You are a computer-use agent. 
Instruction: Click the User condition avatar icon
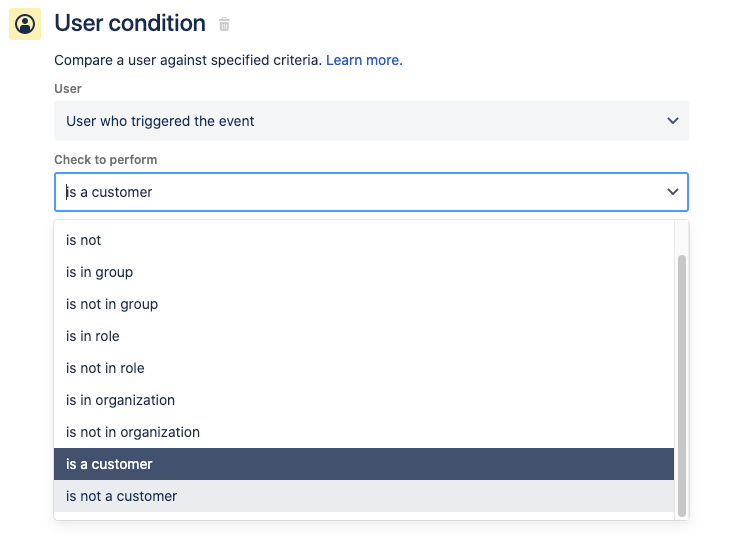coord(25,24)
